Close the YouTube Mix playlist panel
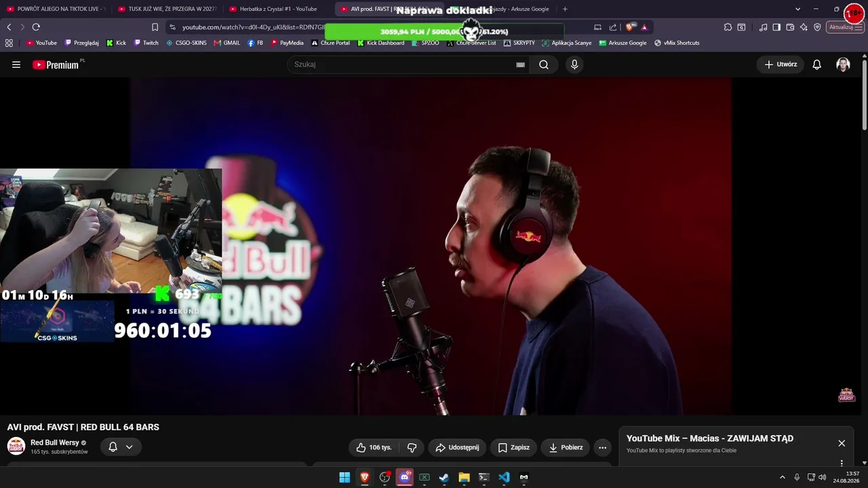The image size is (868, 488). (842, 443)
